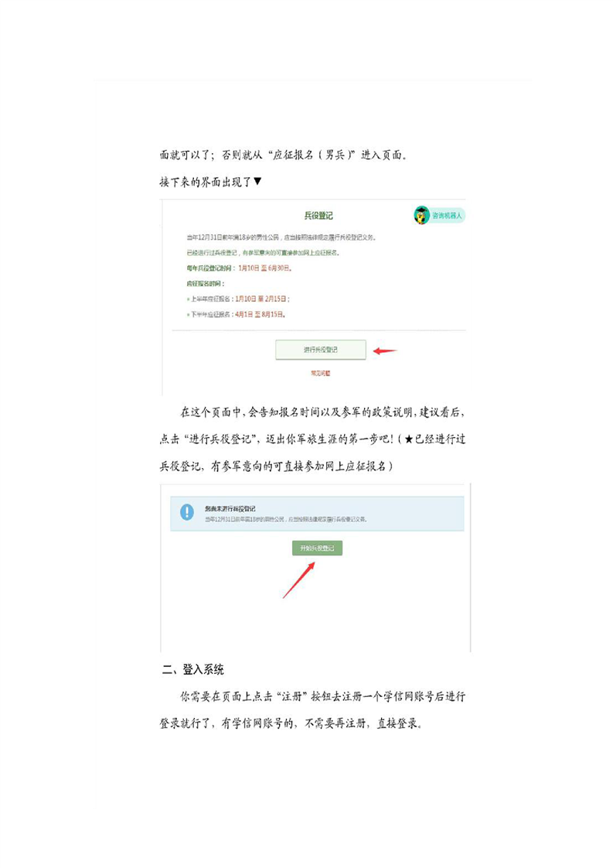Click the 咨询机器人 robot avatar icon

pyautogui.click(x=421, y=215)
